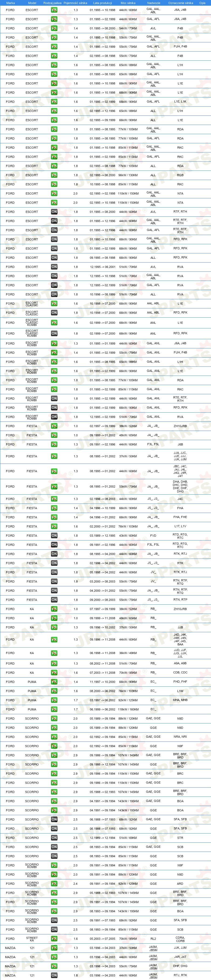This screenshot has height=980, width=211.
Task: Click the MHA, MHB engine code cell
Action: click(x=180, y=700)
